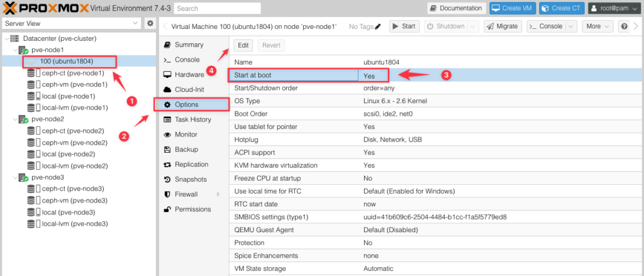Click the cube icon on Create CT
Viewport: 644px width, 276px height.
[545, 8]
